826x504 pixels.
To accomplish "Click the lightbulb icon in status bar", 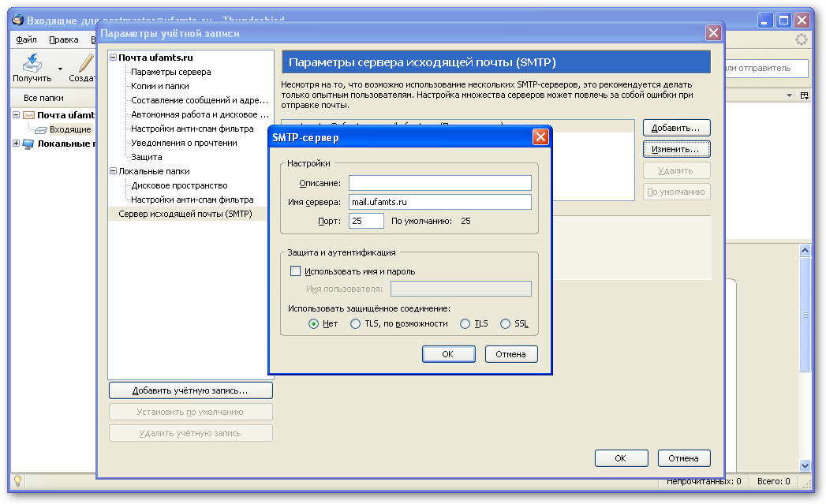I will 17,480.
